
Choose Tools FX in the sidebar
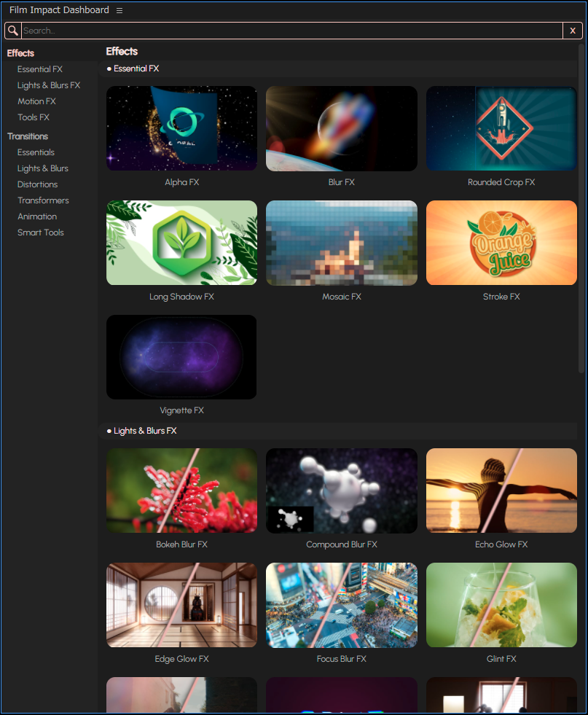pyautogui.click(x=34, y=117)
